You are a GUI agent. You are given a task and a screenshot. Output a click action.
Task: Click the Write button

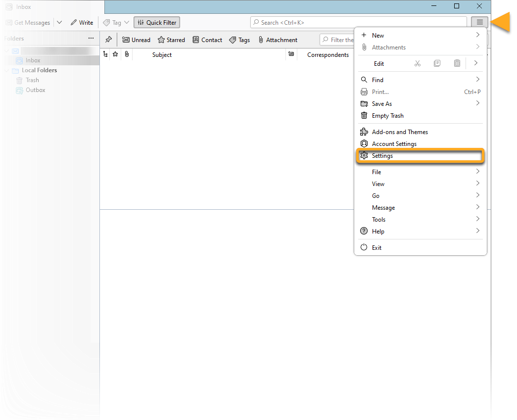[x=82, y=22]
